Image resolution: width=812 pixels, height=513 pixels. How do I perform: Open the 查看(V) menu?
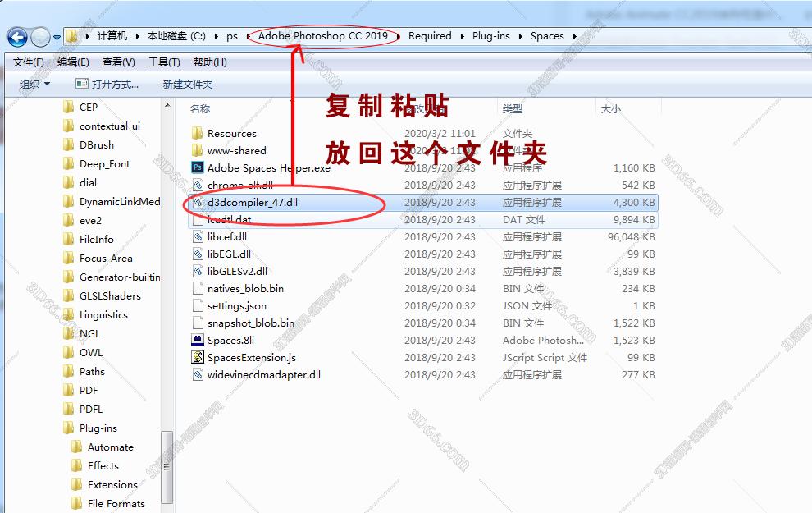tap(119, 62)
